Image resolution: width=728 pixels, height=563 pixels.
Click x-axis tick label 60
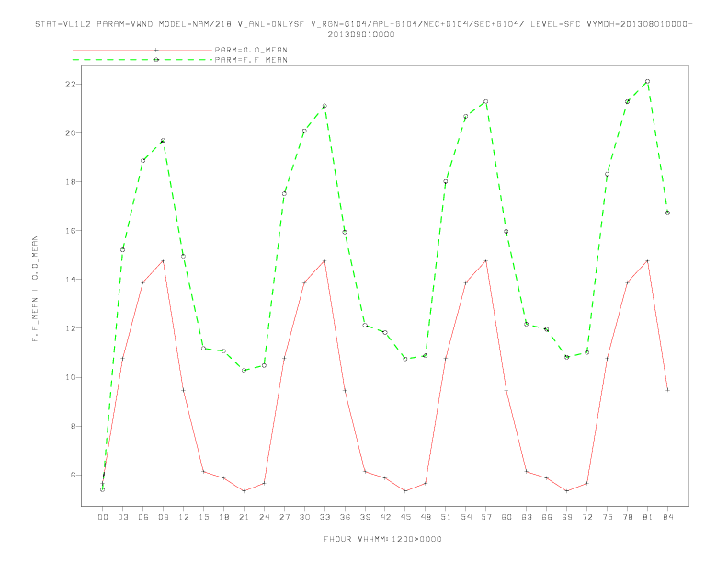pos(506,517)
